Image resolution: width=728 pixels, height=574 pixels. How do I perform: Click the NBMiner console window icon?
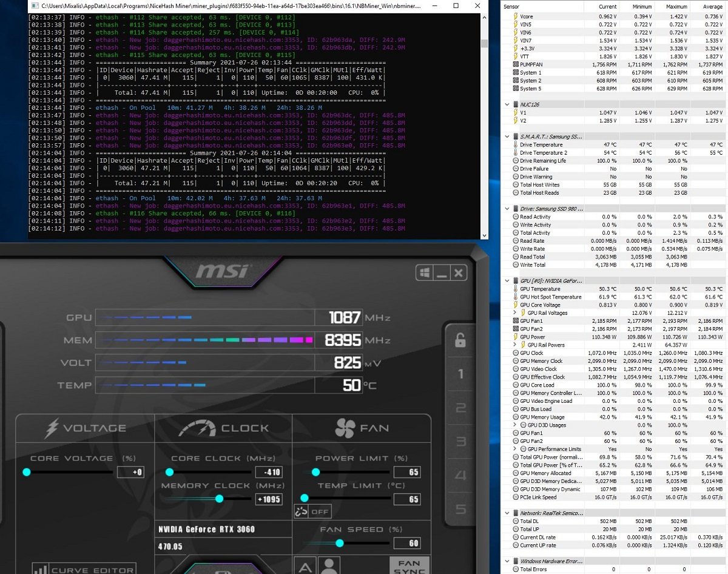click(x=34, y=5)
